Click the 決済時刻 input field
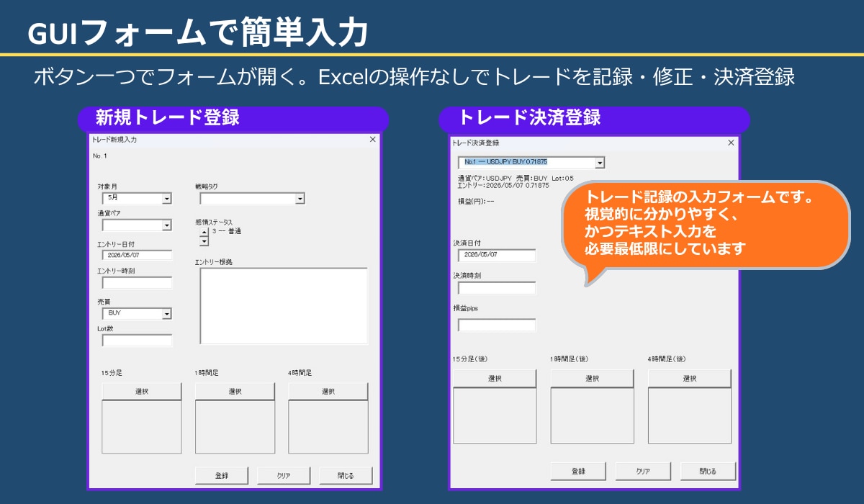Viewport: 864px width, 504px height. [x=497, y=288]
